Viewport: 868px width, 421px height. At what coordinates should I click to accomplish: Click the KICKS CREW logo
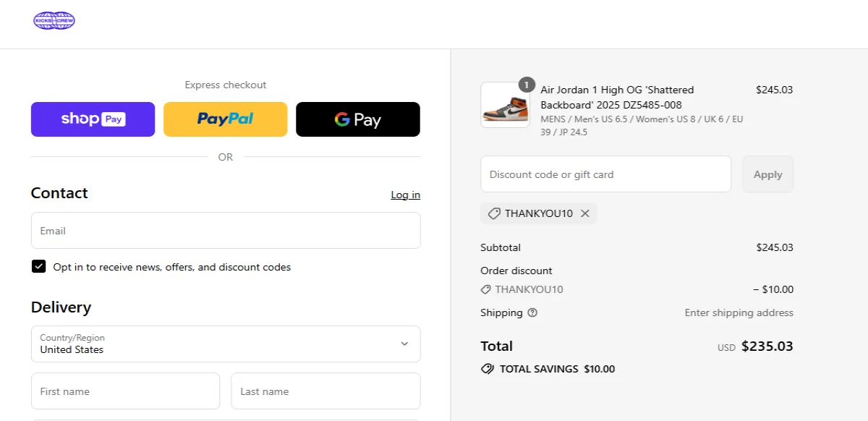tap(54, 21)
